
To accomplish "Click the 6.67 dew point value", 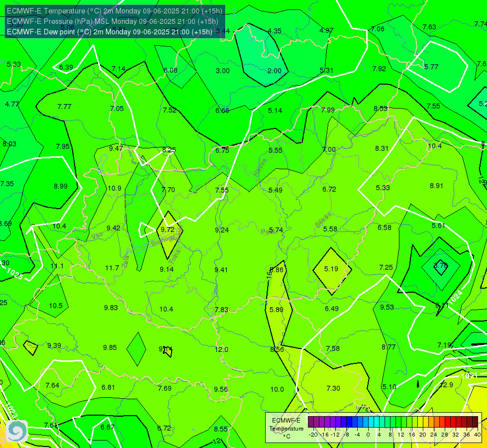I will pos(107,427).
